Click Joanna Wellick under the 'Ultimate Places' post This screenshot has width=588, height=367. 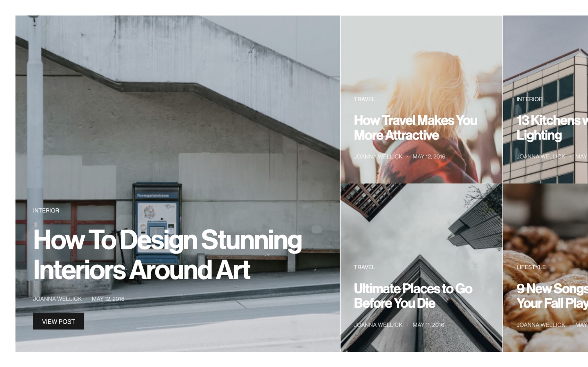pos(378,325)
